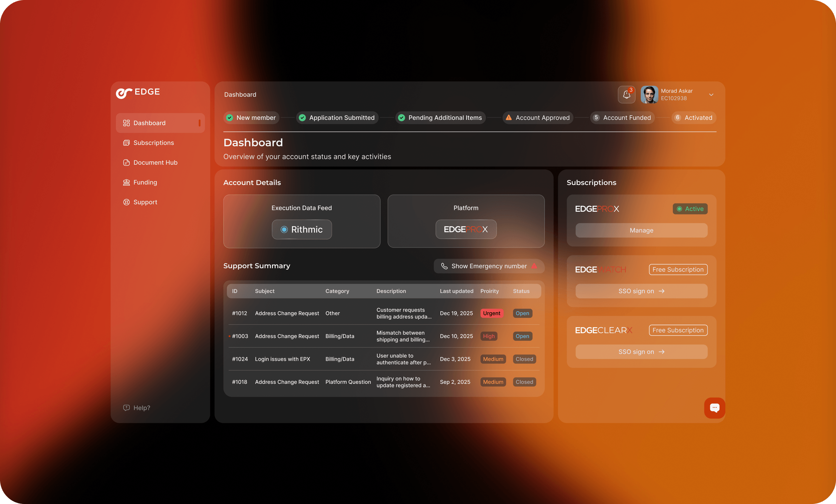Image resolution: width=836 pixels, height=504 pixels.
Task: Click the number 6 badge on Activated
Action: [677, 118]
